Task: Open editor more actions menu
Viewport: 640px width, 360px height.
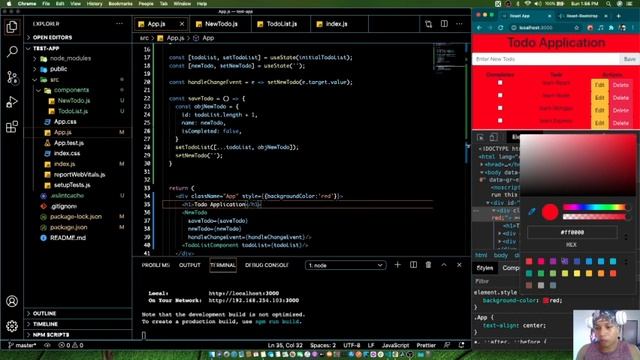Action: tap(459, 24)
